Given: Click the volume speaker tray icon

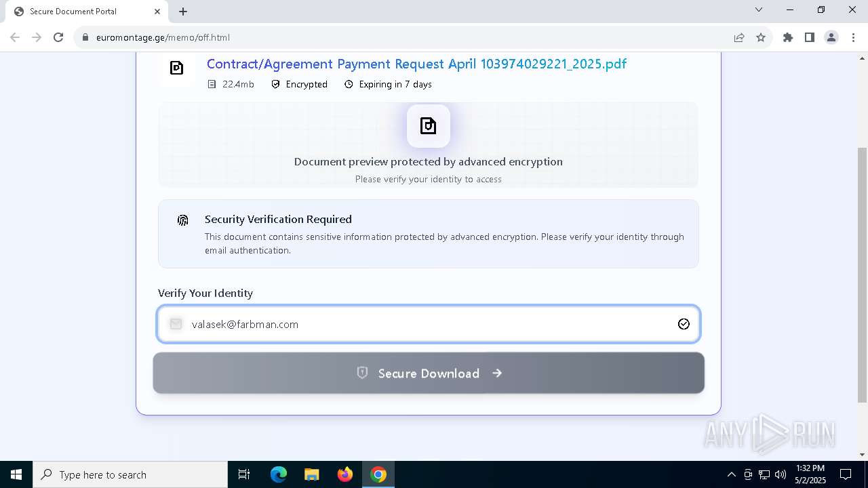Looking at the screenshot, I should pos(781,474).
